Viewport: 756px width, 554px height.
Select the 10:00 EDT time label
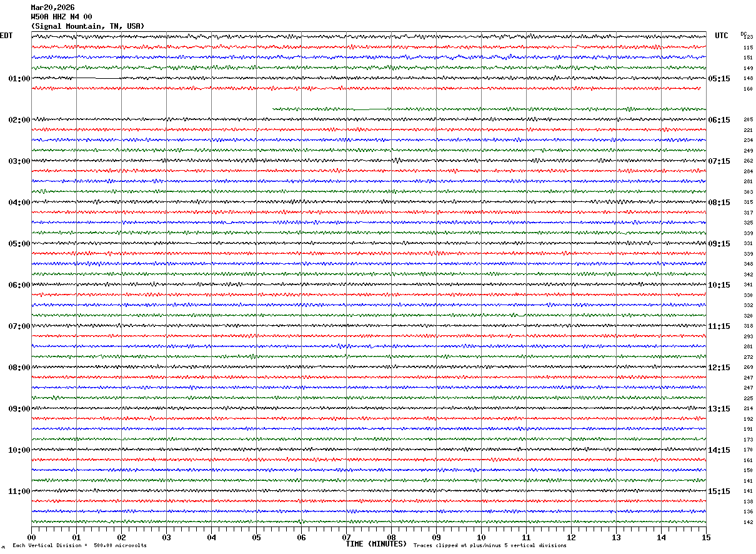(x=19, y=450)
